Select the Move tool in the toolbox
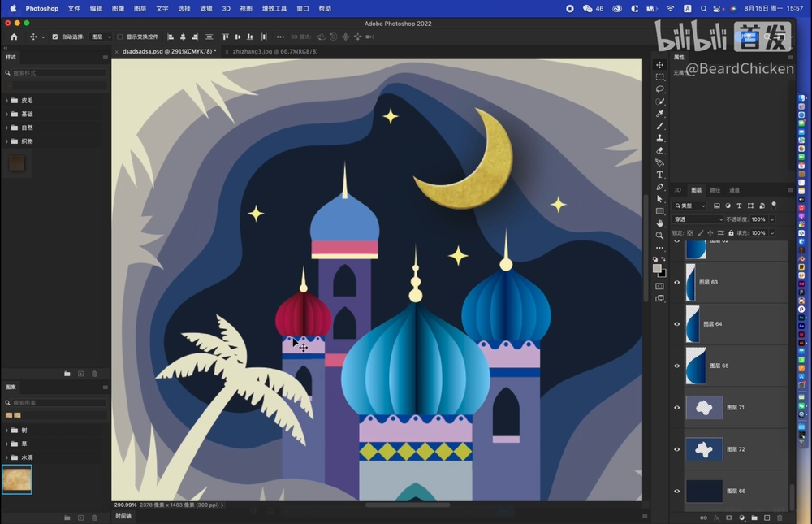812x524 pixels. click(x=659, y=65)
